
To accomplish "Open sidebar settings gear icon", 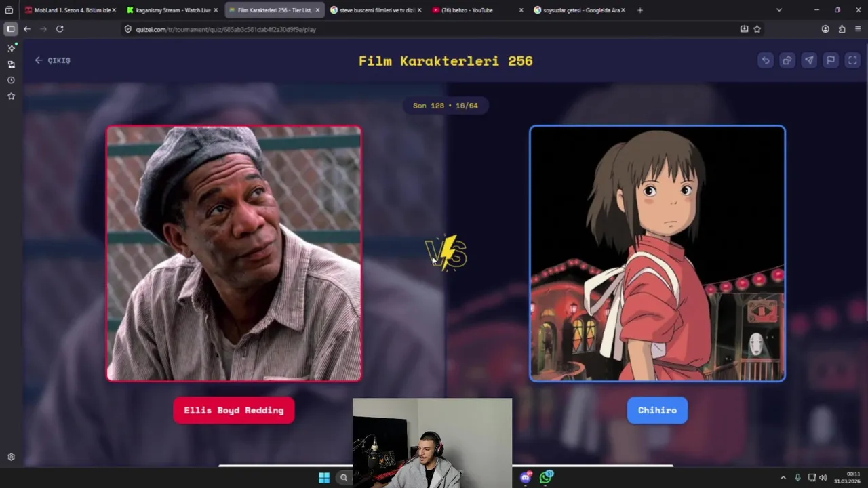I will (11, 457).
